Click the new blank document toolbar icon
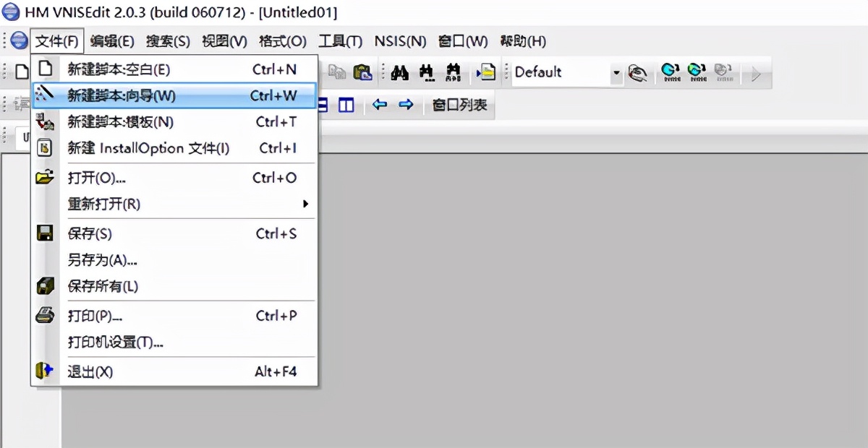The image size is (868, 448). coord(22,72)
